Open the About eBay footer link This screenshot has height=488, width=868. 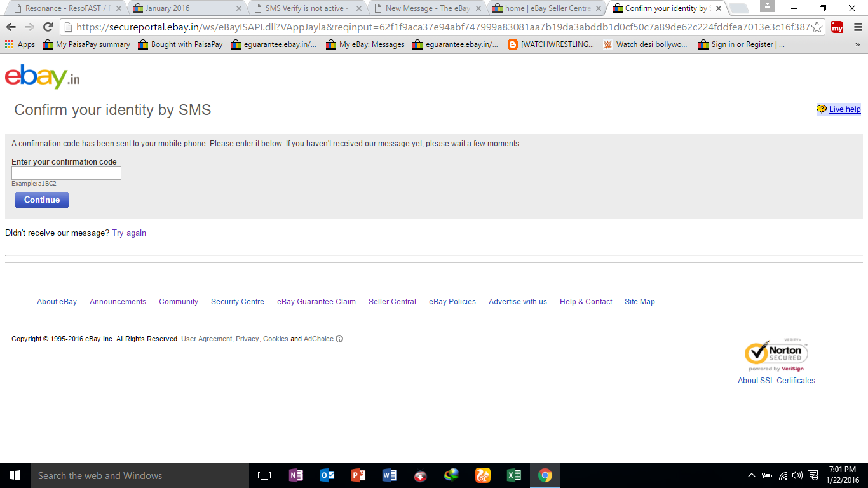57,302
